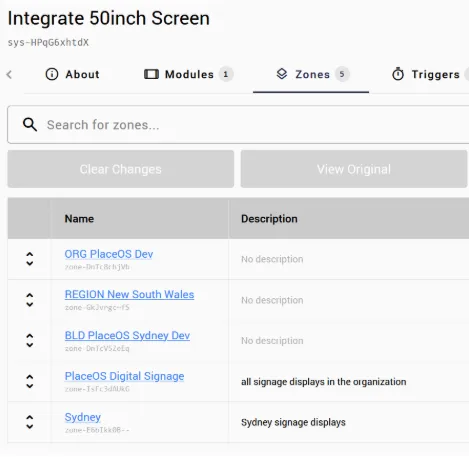
Task: Open the ORG PlaceOS Dev zone link
Action: pos(109,254)
